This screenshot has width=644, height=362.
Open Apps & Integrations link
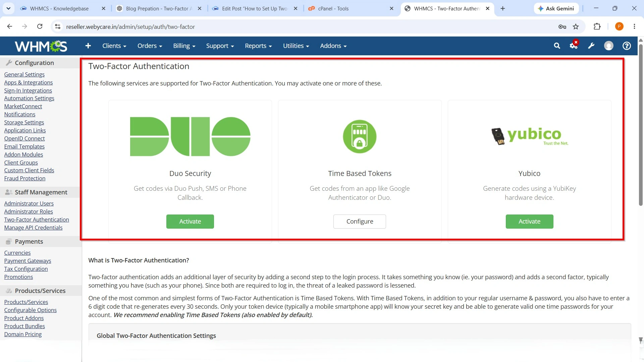pyautogui.click(x=29, y=82)
